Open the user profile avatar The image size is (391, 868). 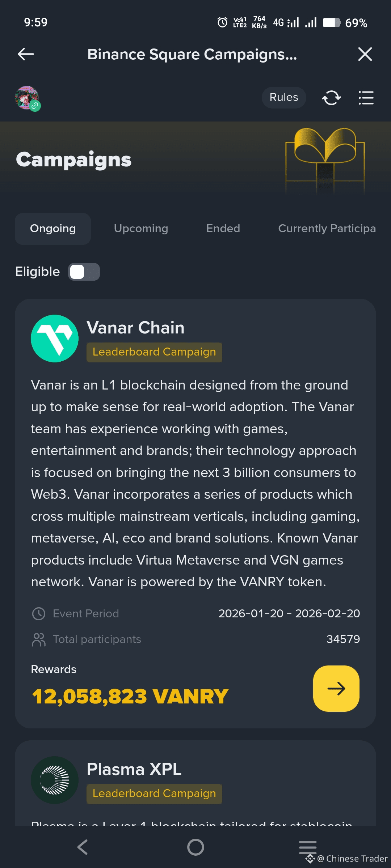(x=27, y=98)
